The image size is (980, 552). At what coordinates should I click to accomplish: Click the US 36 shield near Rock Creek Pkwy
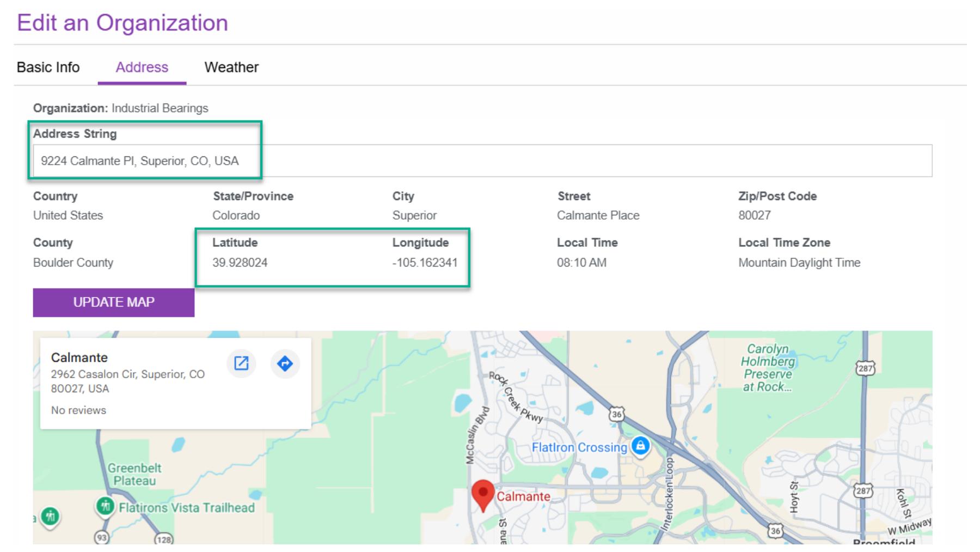point(616,414)
